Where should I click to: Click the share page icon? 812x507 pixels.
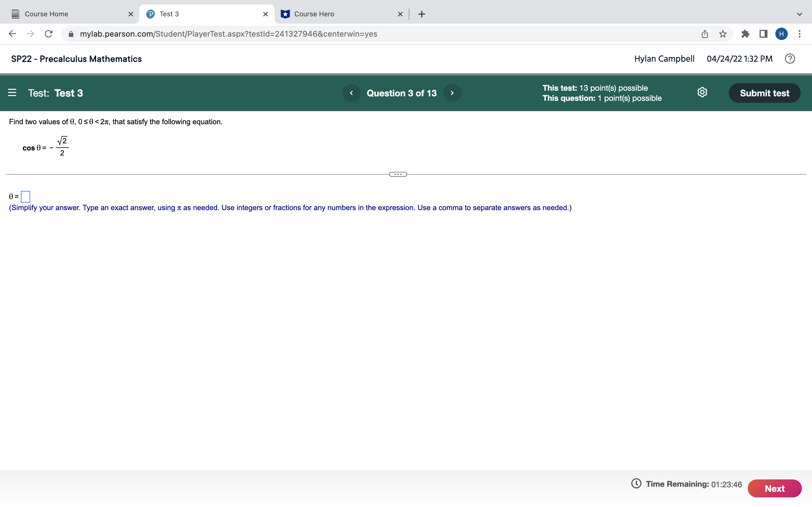point(705,34)
